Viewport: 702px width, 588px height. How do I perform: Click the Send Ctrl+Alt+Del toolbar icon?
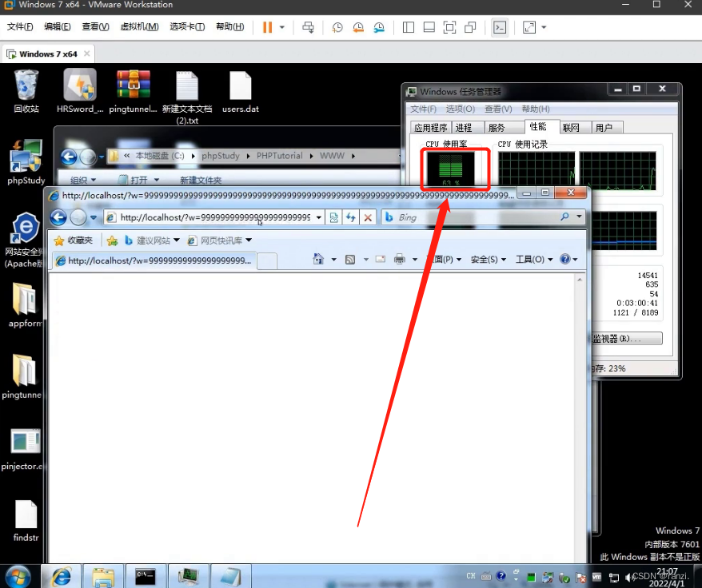click(x=308, y=27)
